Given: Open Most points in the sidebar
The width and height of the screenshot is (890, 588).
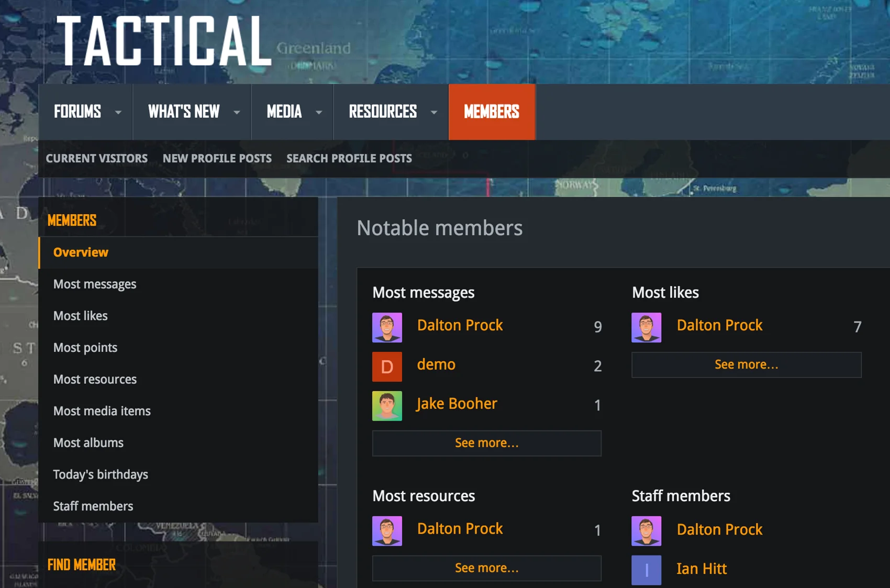Looking at the screenshot, I should pyautogui.click(x=85, y=348).
